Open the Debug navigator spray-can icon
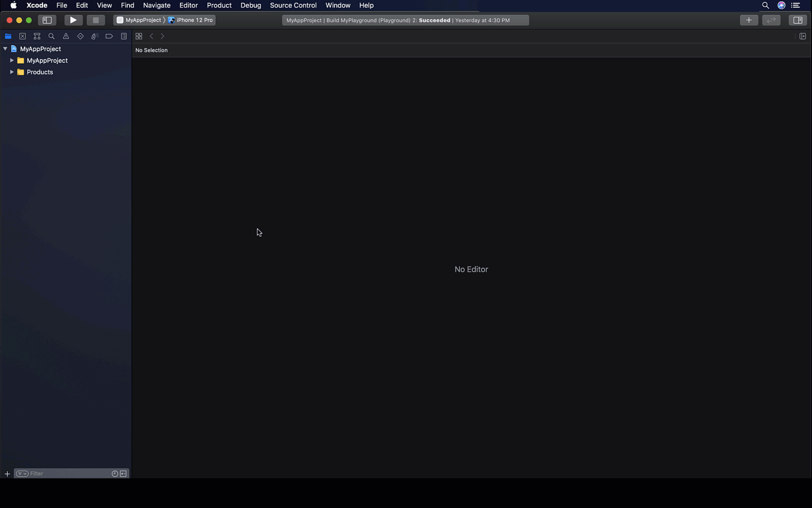The width and height of the screenshot is (812, 508). pos(94,36)
